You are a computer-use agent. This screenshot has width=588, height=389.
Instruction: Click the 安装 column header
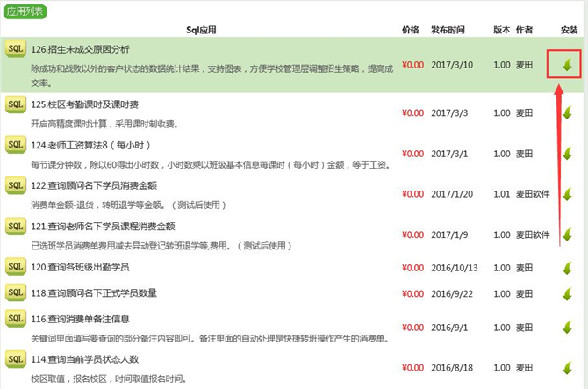click(x=570, y=30)
